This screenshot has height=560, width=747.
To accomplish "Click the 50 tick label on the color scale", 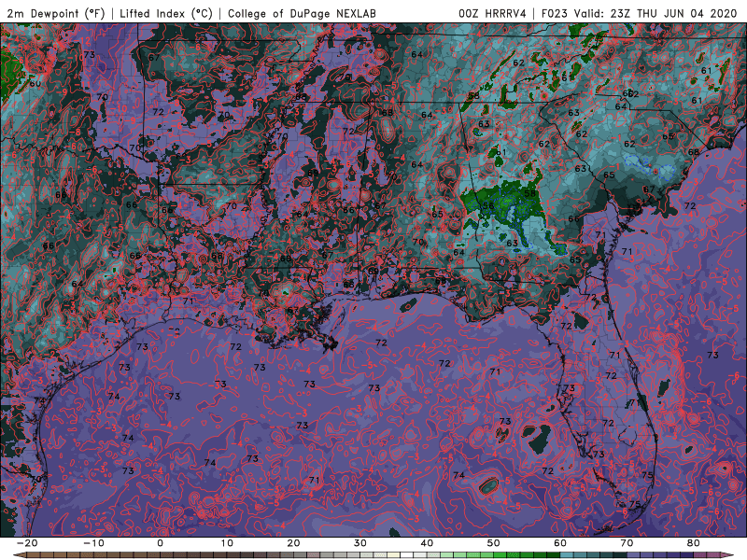I will pyautogui.click(x=494, y=543).
